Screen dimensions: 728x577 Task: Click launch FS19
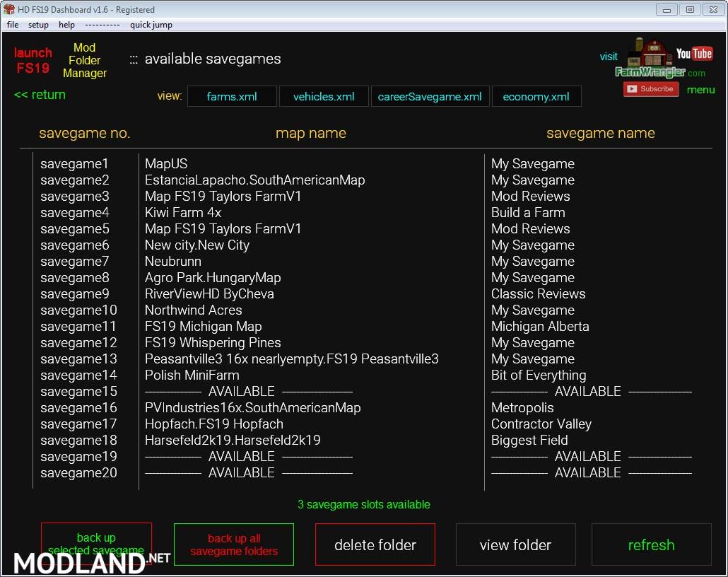pyautogui.click(x=33, y=60)
